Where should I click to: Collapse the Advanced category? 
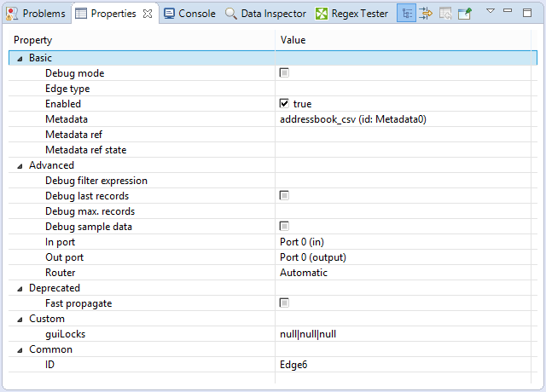pos(20,165)
